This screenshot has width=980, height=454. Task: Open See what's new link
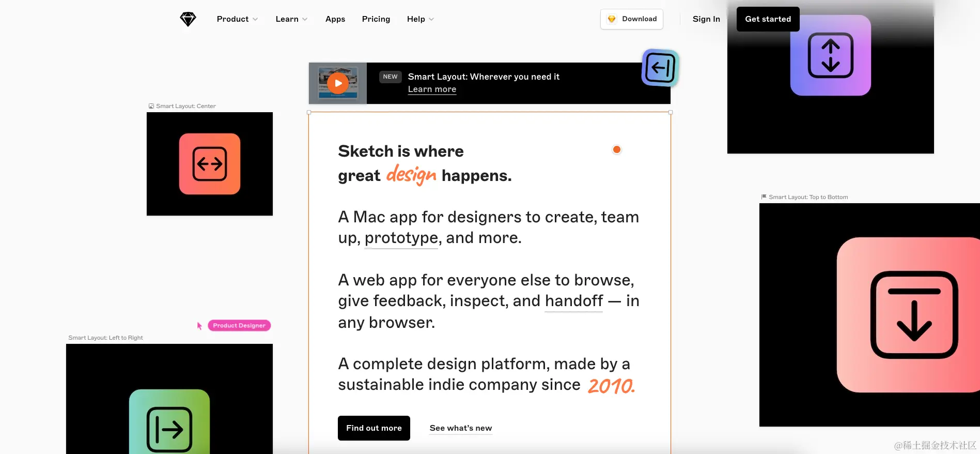point(461,428)
